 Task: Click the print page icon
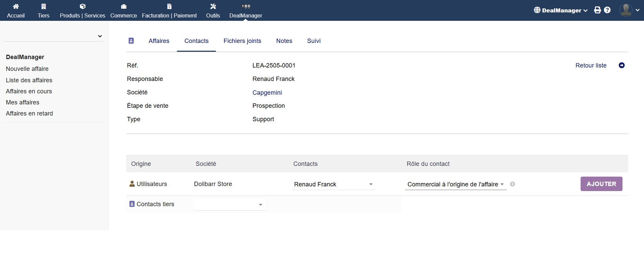[597, 10]
